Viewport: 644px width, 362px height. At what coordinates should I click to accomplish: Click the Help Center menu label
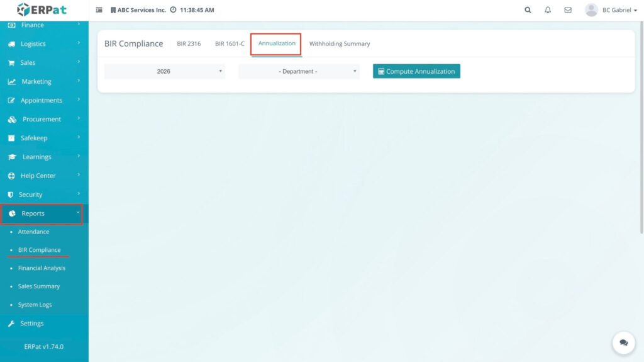[x=38, y=176]
